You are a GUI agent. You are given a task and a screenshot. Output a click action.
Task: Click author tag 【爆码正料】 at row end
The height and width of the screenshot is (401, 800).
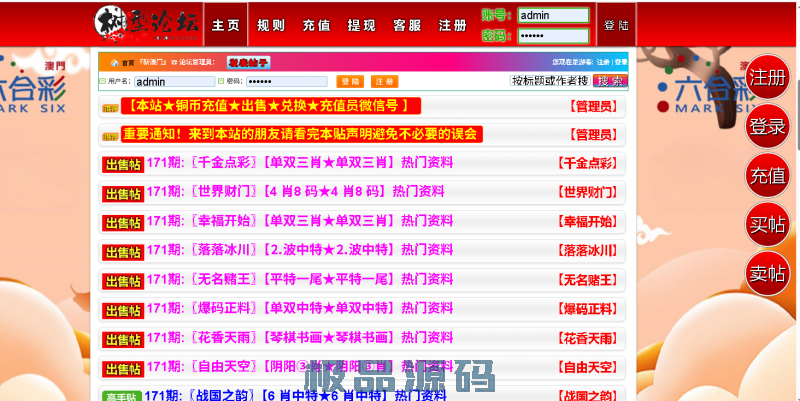pos(587,309)
